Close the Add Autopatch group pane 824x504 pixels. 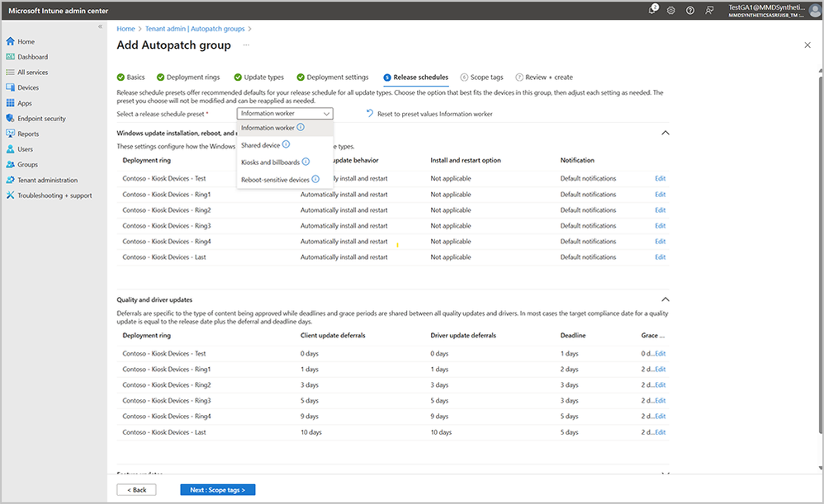(x=807, y=45)
